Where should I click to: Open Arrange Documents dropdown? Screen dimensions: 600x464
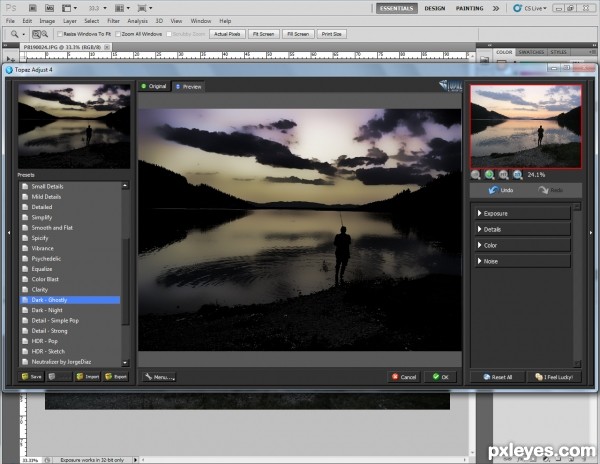tap(122, 8)
